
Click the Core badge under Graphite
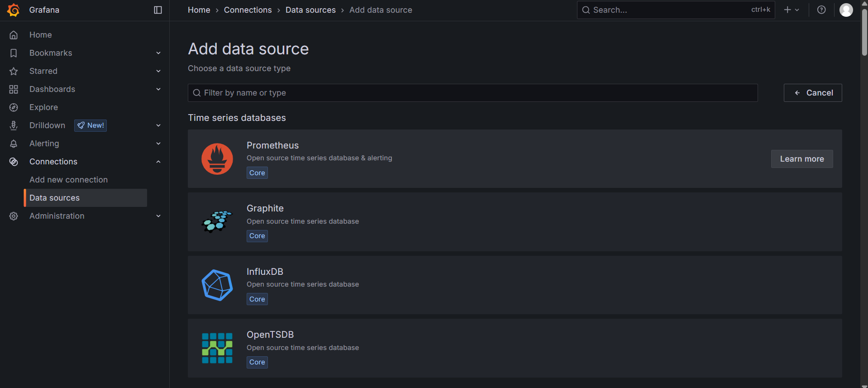point(257,236)
